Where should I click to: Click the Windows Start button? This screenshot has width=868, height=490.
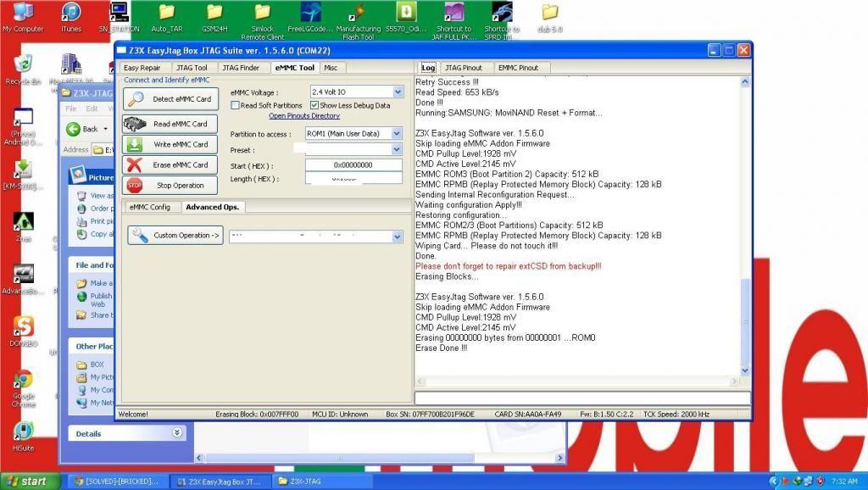click(29, 482)
